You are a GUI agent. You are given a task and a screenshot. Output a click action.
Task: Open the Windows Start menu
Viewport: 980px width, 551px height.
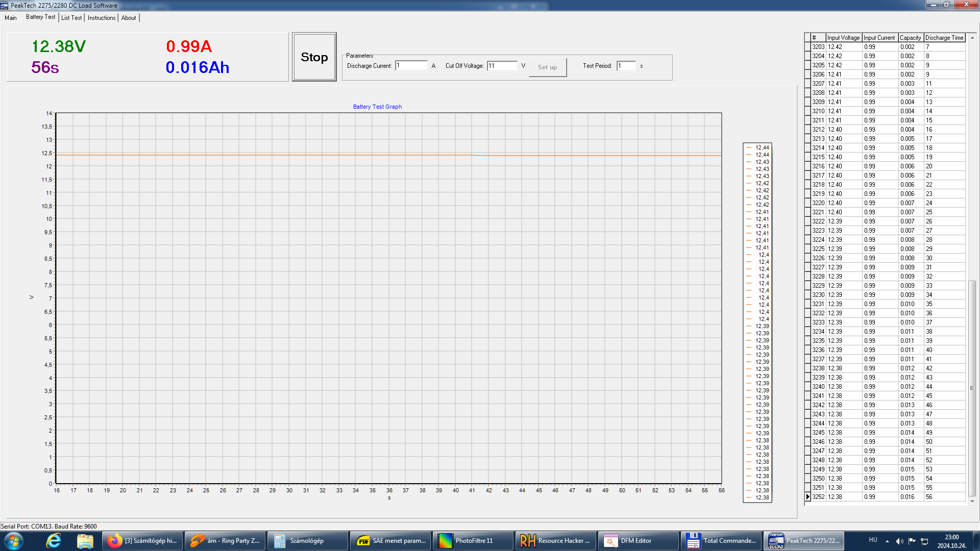(x=13, y=541)
